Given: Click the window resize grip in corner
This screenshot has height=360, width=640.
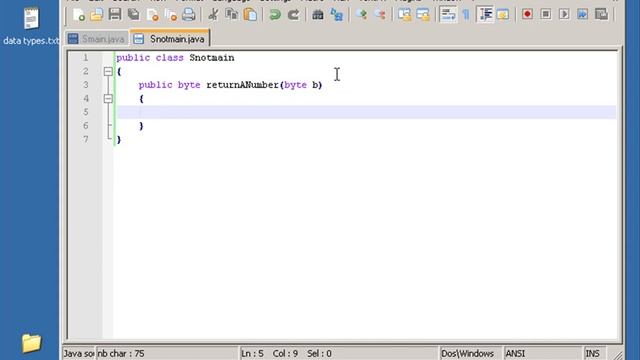Looking at the screenshot, I should (x=617, y=355).
